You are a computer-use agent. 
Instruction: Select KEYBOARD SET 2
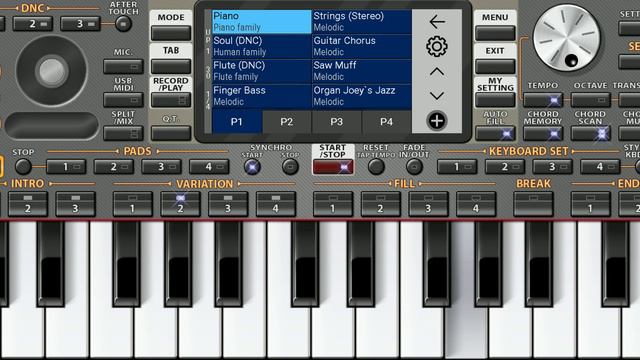pos(505,167)
